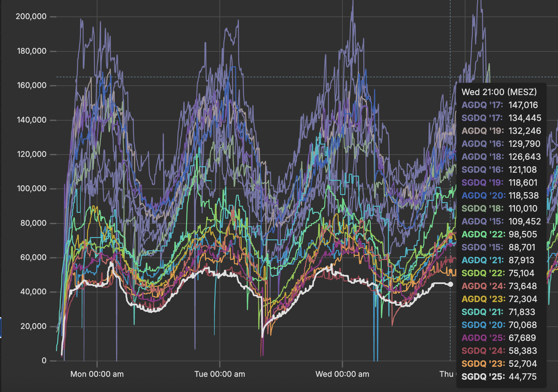Click 'SGDQ '20: 70,068' tooltip row
The height and width of the screenshot is (392, 558).
point(499,325)
